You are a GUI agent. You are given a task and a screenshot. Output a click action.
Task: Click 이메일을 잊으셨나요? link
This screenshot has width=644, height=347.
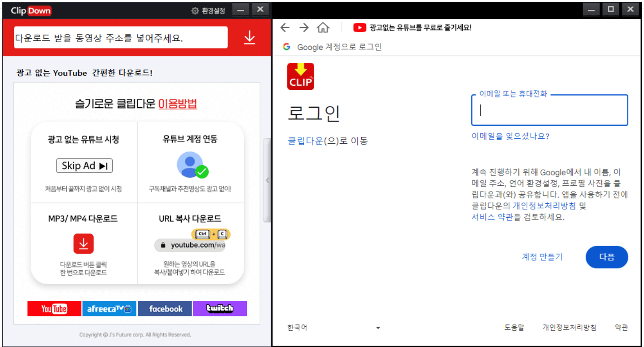[x=510, y=136]
